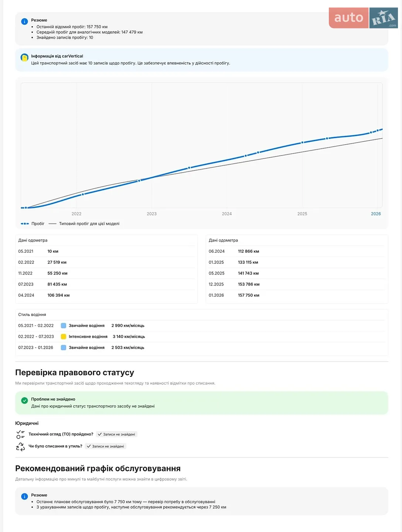Click the first chart data point at 05.2021
Screen dimensions: 402x532
[x=26, y=208]
